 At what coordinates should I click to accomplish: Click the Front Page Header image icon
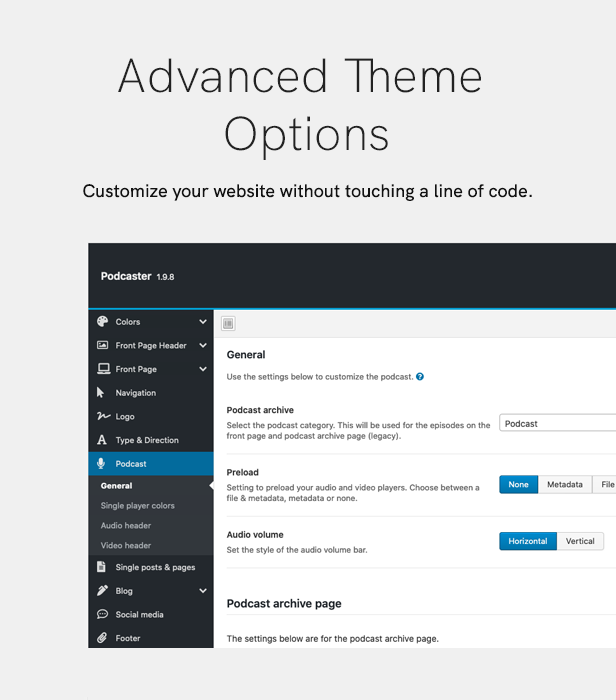coord(103,345)
